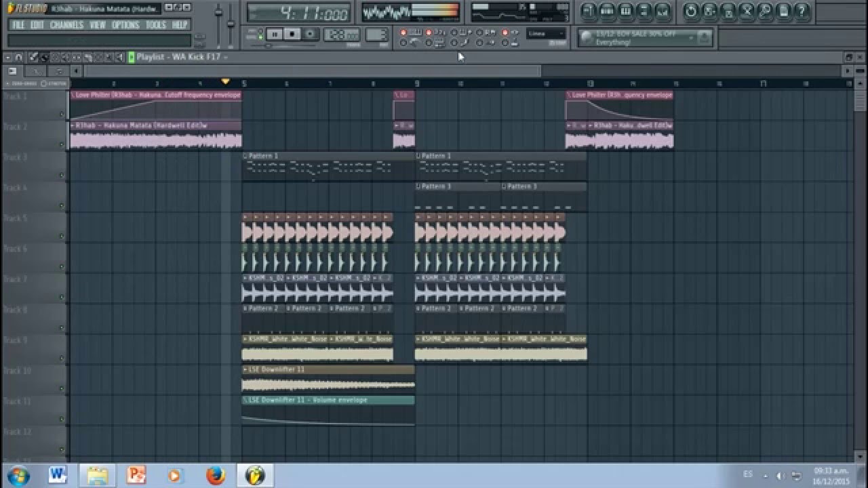Open the audio editor scissors shortcut icon
This screenshot has height=488, width=868.
pos(748,10)
